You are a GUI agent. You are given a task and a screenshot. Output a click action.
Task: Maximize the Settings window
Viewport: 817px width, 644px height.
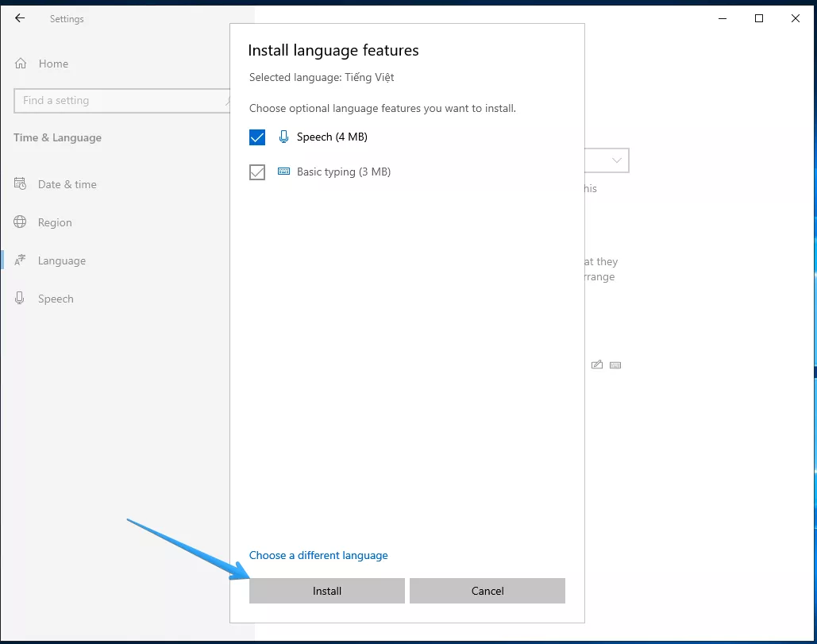coord(759,18)
